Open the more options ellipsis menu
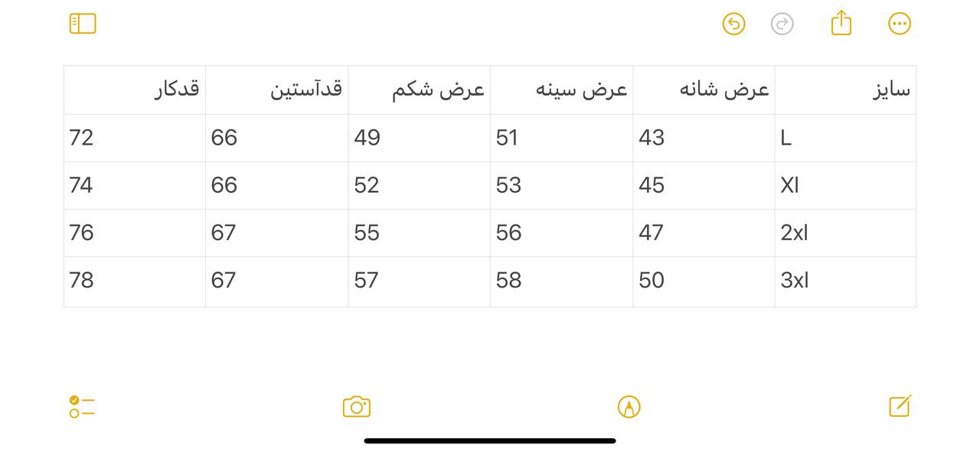 pos(900,24)
